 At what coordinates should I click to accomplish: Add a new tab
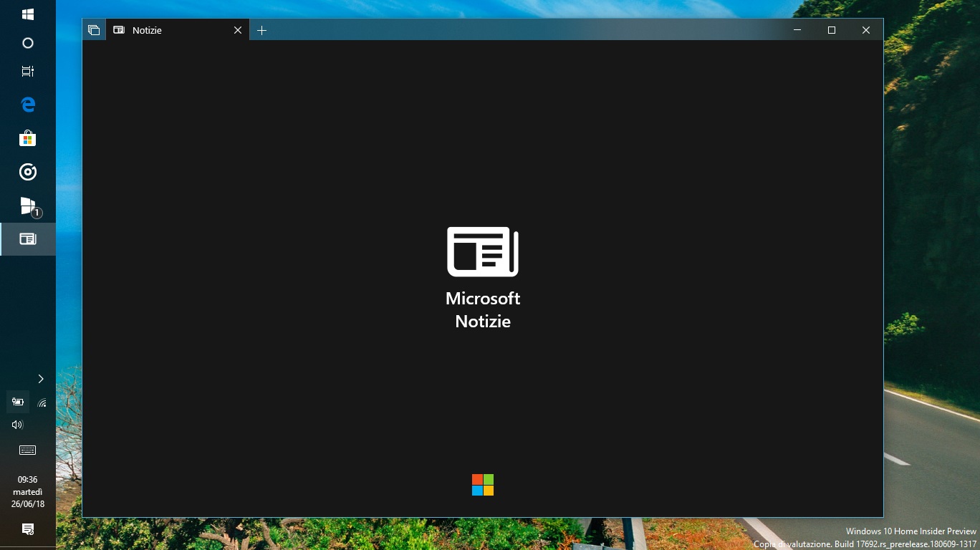(x=262, y=30)
